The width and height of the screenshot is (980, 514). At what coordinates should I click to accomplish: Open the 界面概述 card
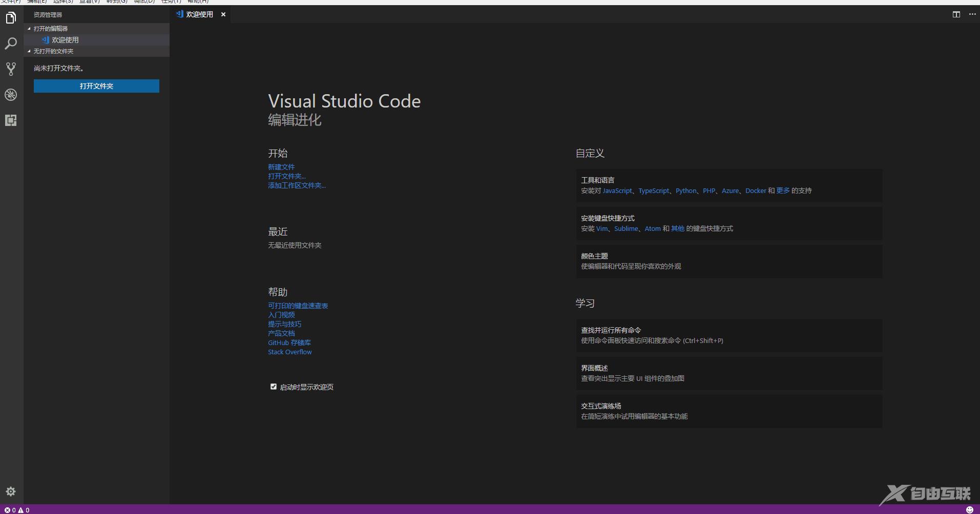point(729,373)
